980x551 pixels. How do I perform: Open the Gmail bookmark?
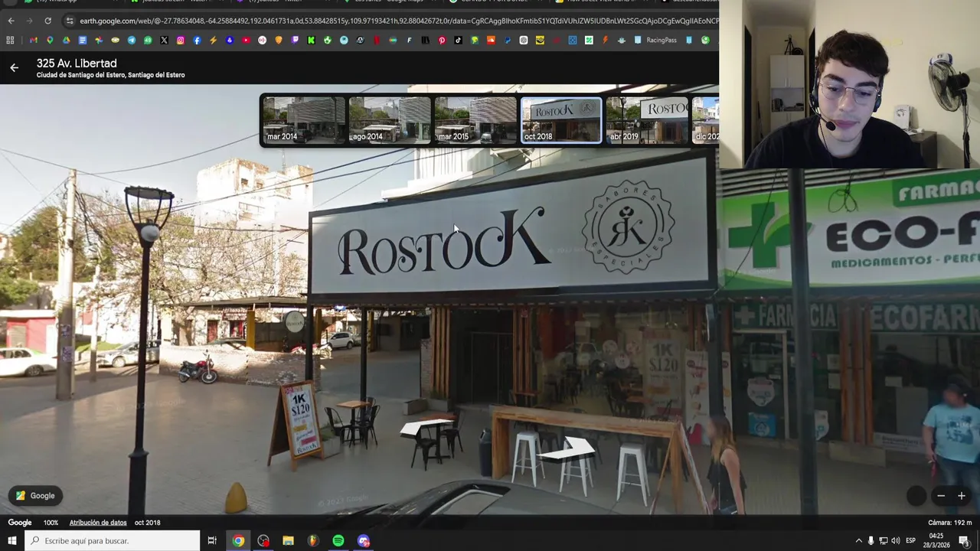(x=33, y=40)
